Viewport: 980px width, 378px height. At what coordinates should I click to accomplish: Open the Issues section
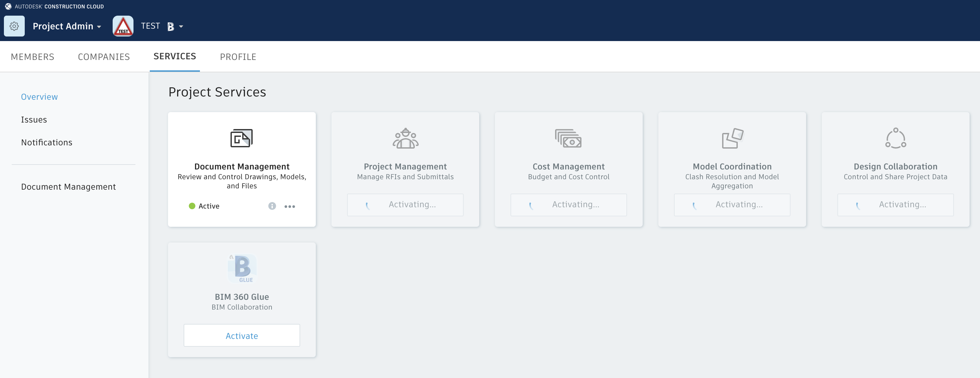click(x=34, y=119)
